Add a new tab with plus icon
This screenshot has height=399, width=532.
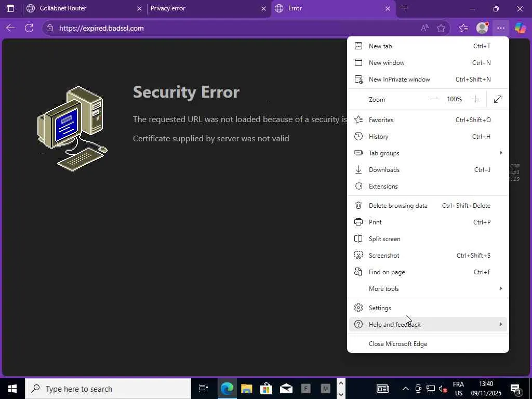tap(405, 8)
